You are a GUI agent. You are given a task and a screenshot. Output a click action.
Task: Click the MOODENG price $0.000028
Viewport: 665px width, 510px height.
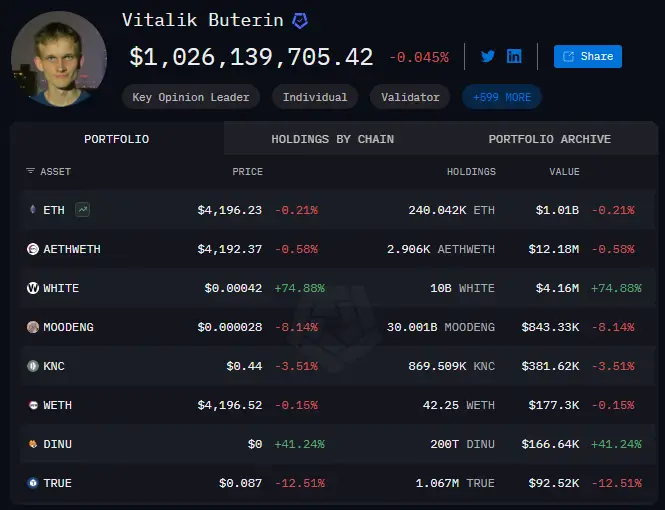click(229, 327)
